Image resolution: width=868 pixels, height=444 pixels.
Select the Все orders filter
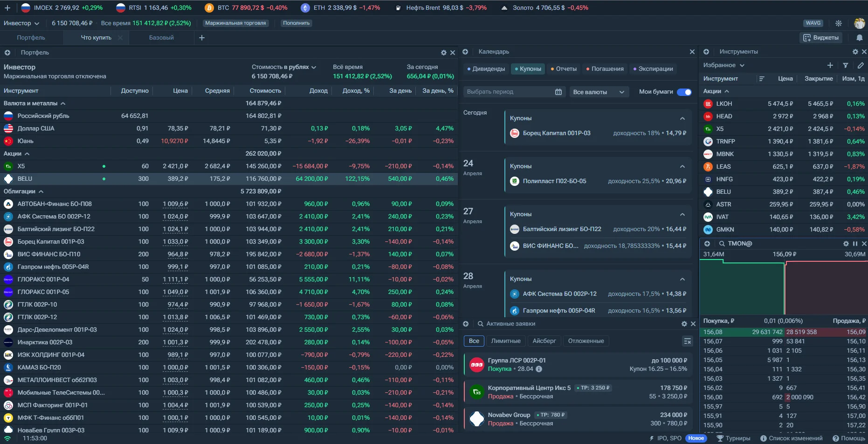tap(474, 341)
